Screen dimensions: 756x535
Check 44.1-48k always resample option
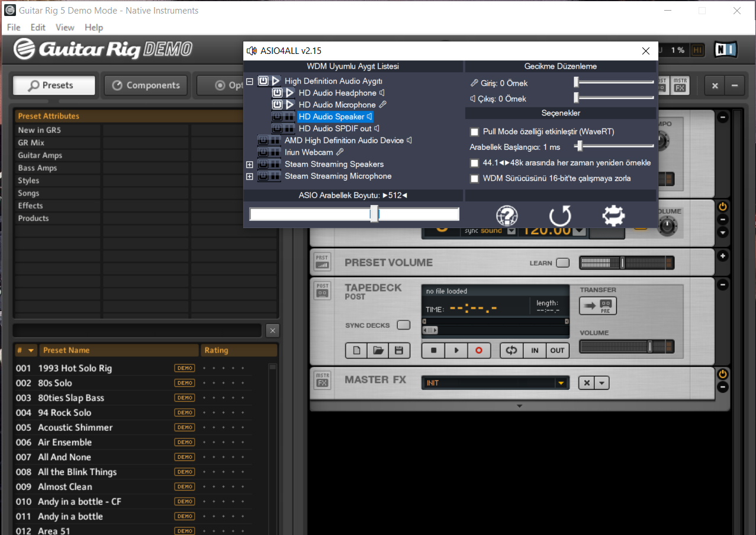coord(474,163)
